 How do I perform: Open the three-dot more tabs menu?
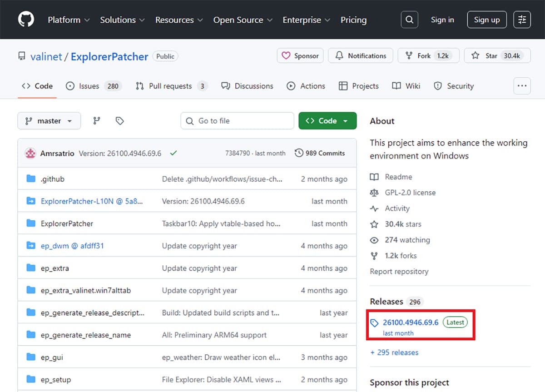522,86
